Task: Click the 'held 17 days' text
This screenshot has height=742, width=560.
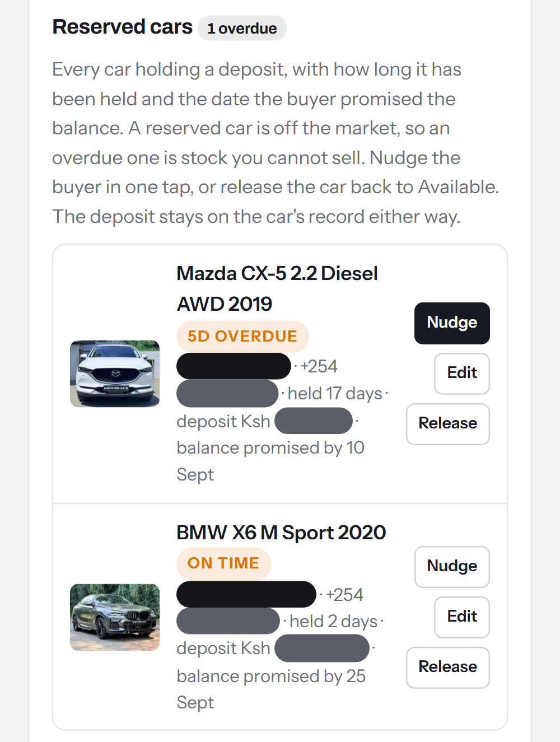Action: click(x=335, y=393)
